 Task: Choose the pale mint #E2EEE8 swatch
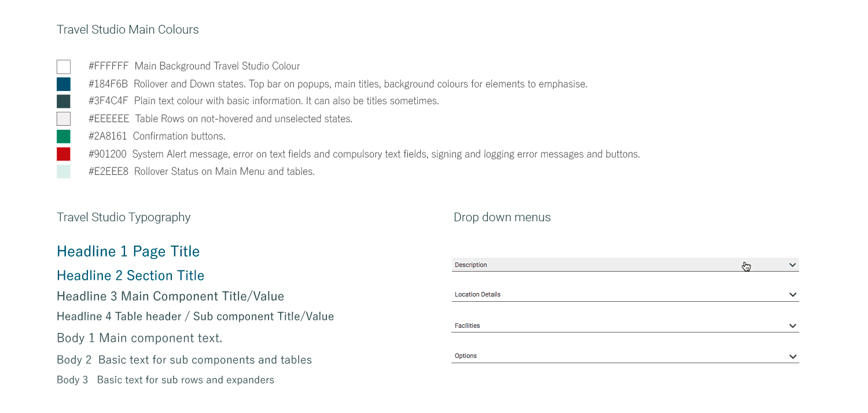point(64,171)
